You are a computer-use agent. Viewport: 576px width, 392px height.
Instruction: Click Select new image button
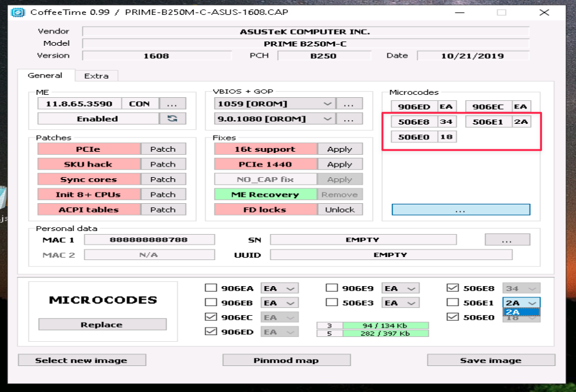[82, 360]
